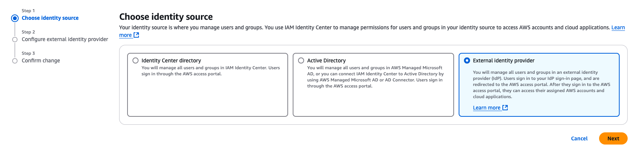Viewport: 644px width, 151px height.
Task: Cancel the identity source change
Action: coord(579,138)
